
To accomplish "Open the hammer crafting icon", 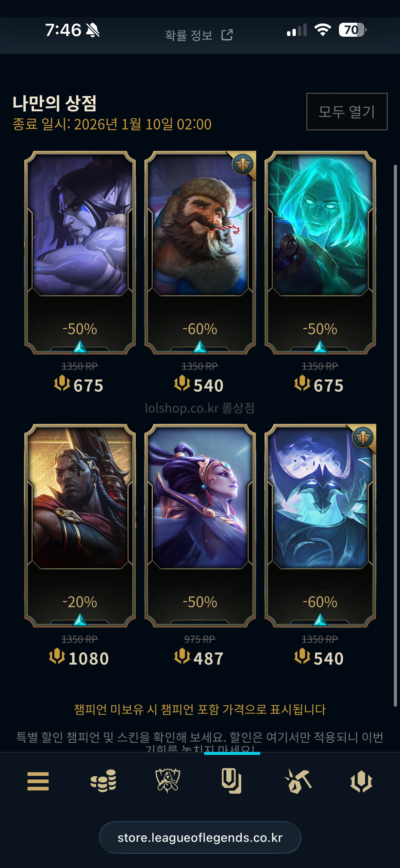I will click(298, 781).
